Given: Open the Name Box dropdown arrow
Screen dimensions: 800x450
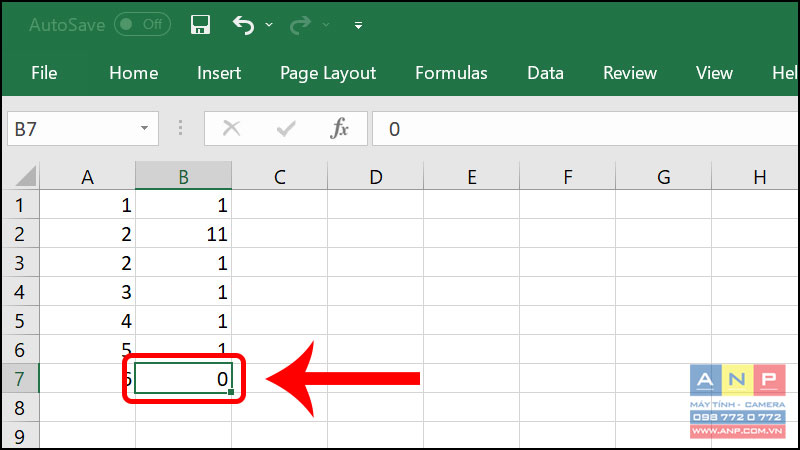Looking at the screenshot, I should [x=144, y=128].
